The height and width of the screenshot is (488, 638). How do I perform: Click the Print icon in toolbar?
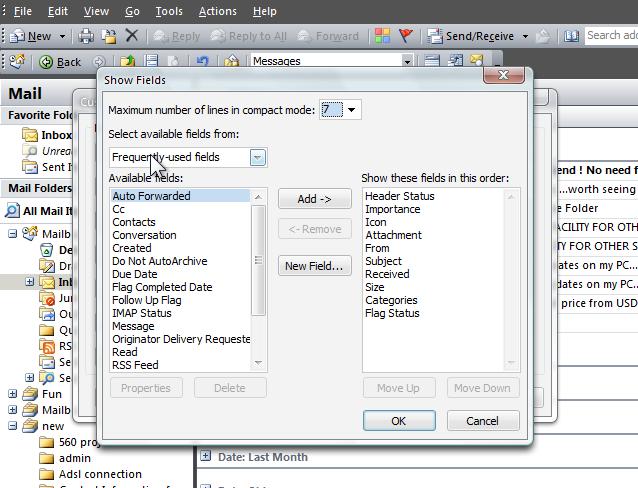pos(86,36)
